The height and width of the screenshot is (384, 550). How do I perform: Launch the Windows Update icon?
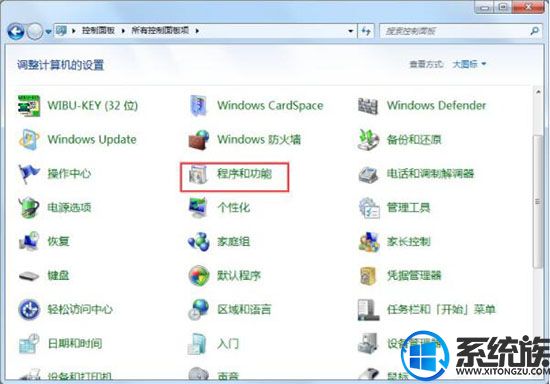point(29,139)
